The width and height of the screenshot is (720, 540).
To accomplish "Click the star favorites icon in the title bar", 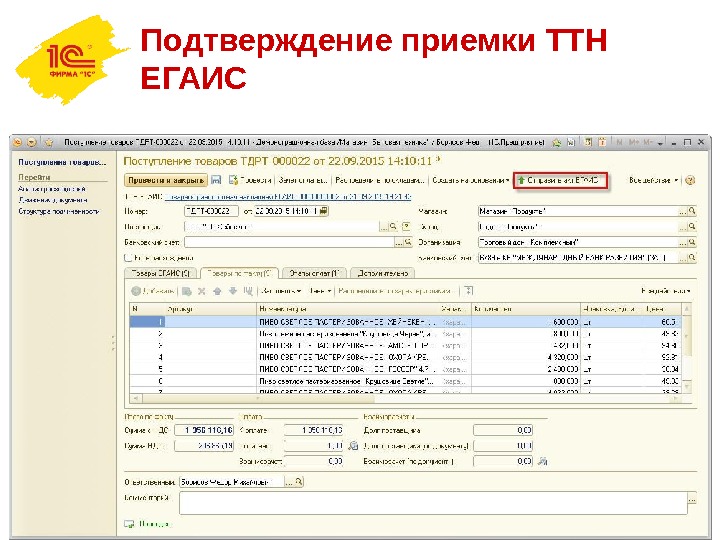I will [48, 142].
